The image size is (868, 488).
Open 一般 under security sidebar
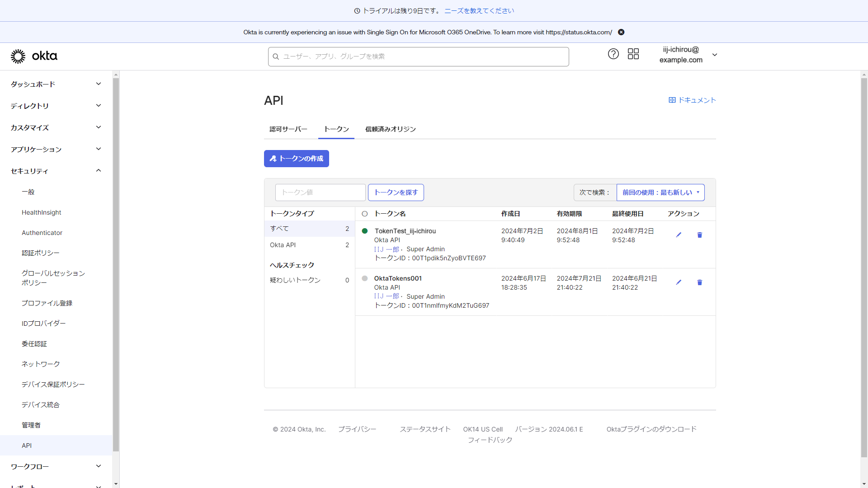tap(28, 192)
